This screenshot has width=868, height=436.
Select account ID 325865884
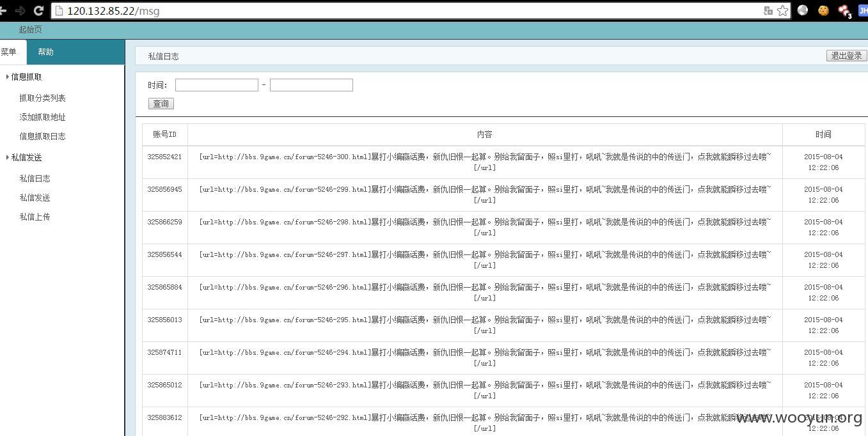pyautogui.click(x=164, y=287)
